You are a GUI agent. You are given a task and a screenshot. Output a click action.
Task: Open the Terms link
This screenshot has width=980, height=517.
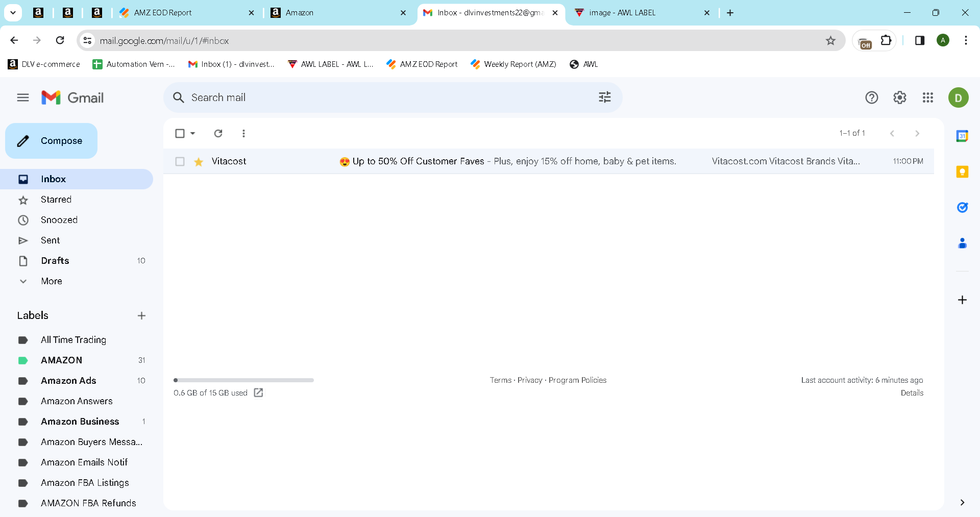click(500, 380)
